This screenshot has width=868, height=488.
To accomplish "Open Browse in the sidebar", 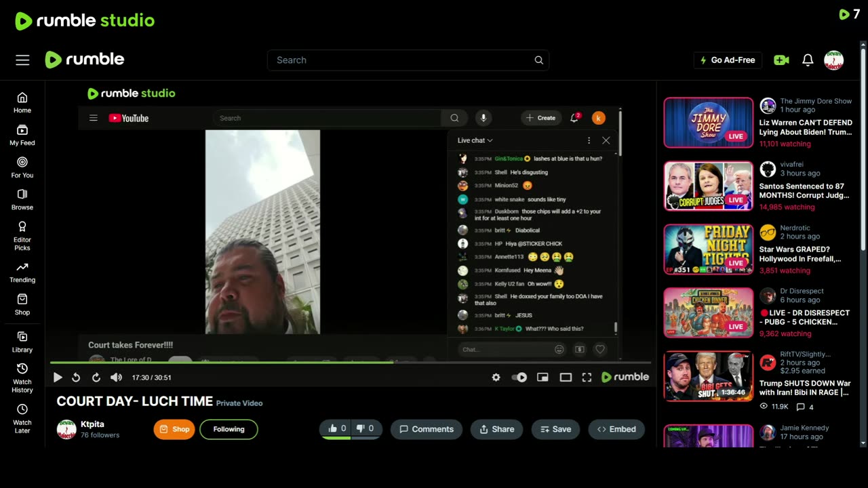I will click(22, 200).
